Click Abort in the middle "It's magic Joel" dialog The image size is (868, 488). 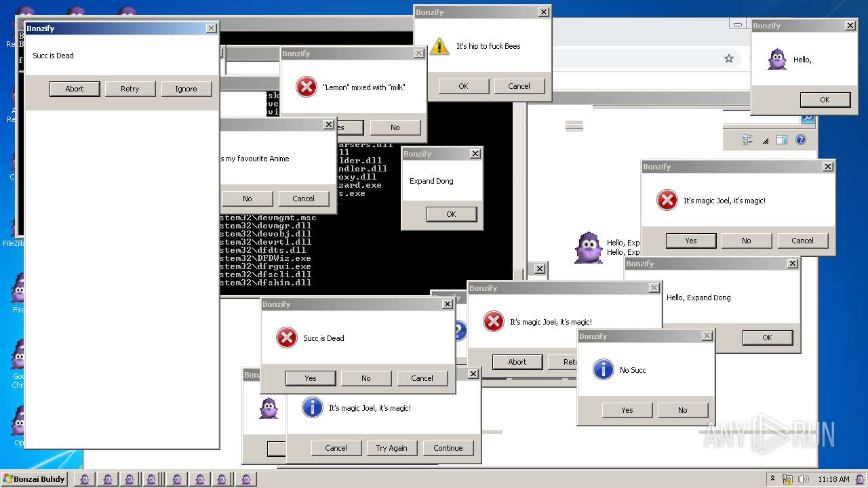517,362
